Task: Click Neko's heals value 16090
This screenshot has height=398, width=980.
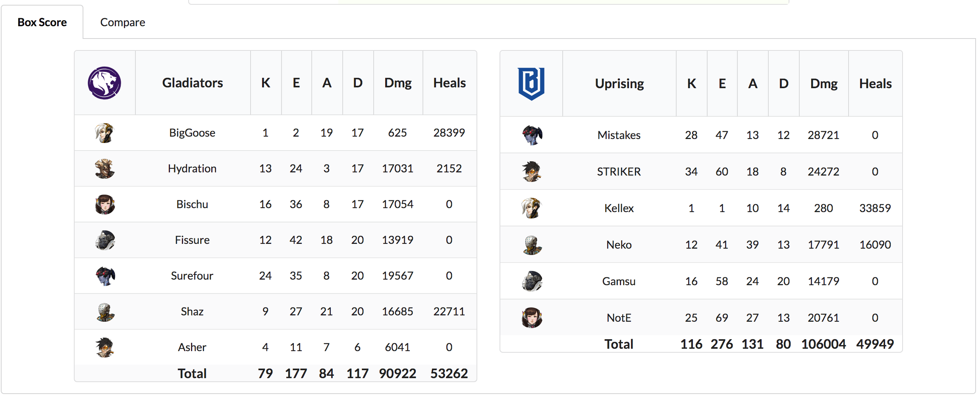Action: pos(875,245)
